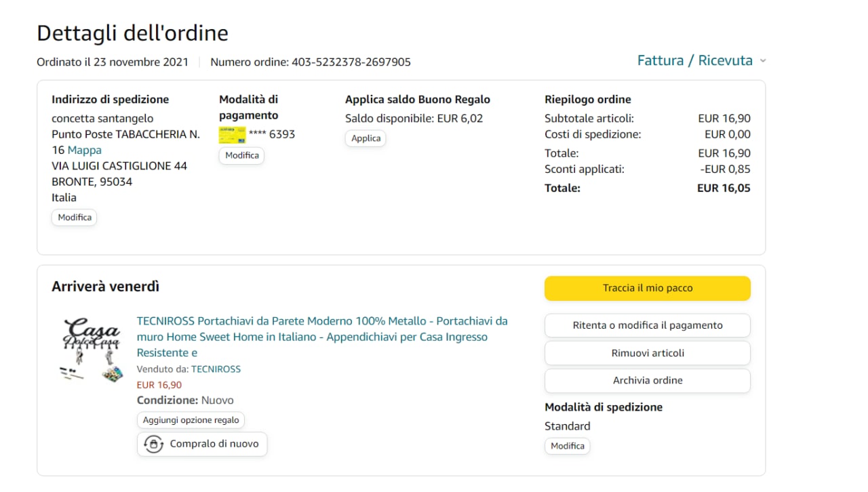The height and width of the screenshot is (492, 868).
Task: Select Ritenta o modifica il pagamento
Action: (x=647, y=325)
